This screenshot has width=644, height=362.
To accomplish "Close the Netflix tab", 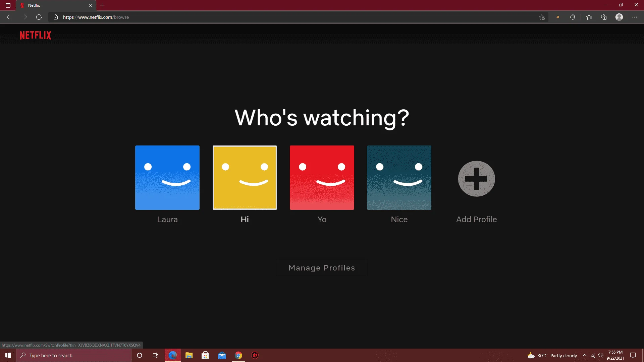I will coord(91,5).
